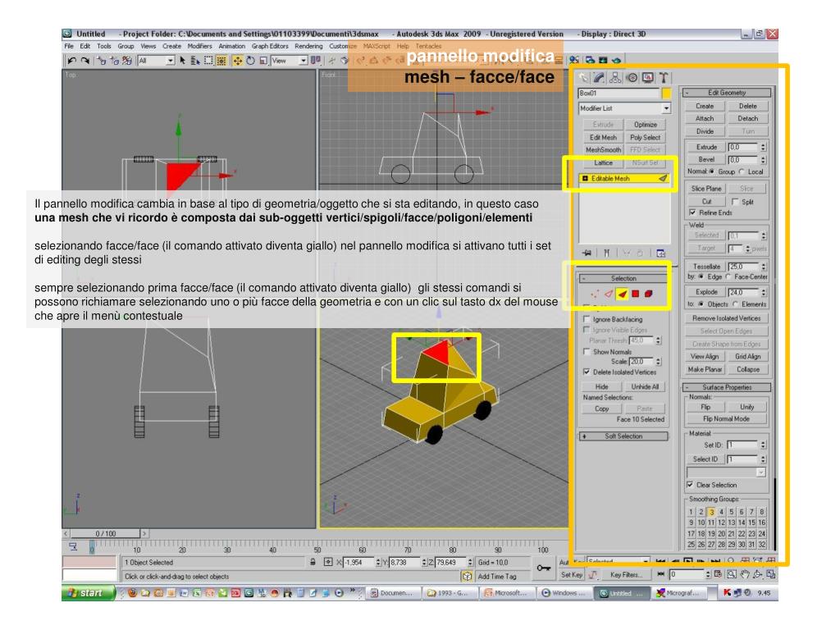The width and height of the screenshot is (840, 630).
Task: Click the Windows start button
Action: (x=89, y=593)
